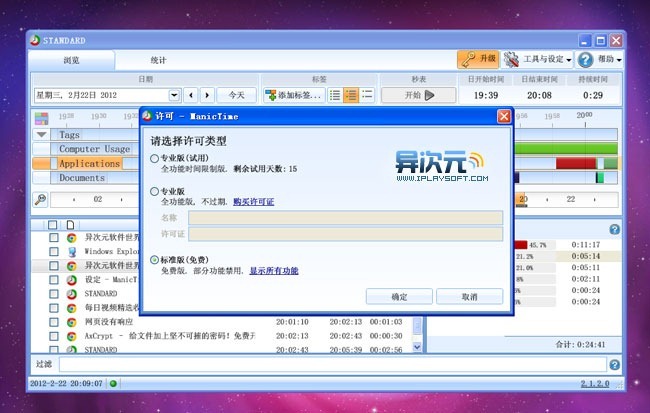
Task: Open the help menu
Action: click(x=599, y=60)
